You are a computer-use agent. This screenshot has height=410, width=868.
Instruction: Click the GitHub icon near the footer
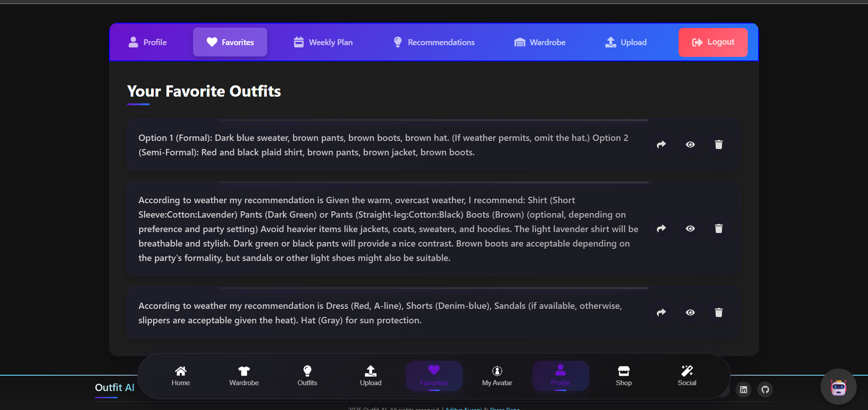[765, 390]
